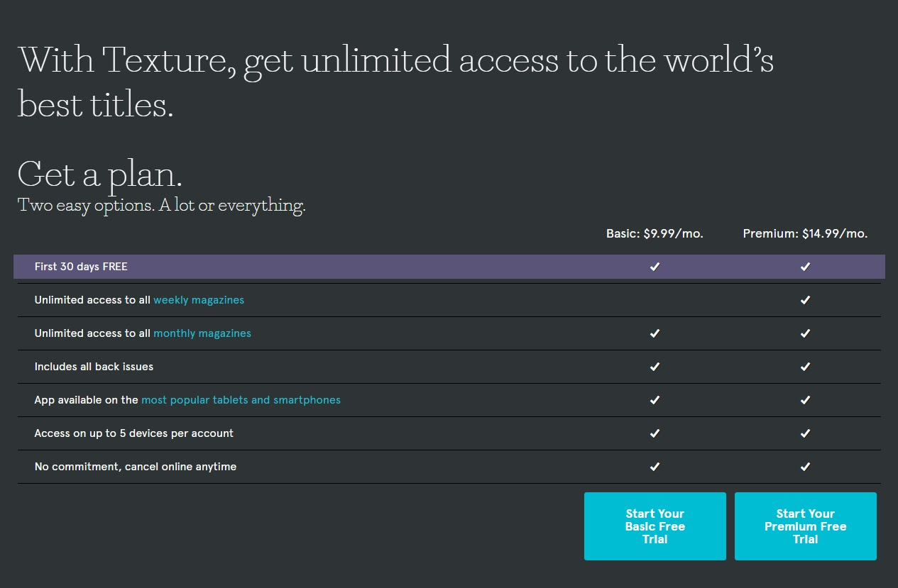Screen dimensions: 898x588
Task: Click Basic checkmark for monthly magazines row
Action: pyautogui.click(x=655, y=333)
